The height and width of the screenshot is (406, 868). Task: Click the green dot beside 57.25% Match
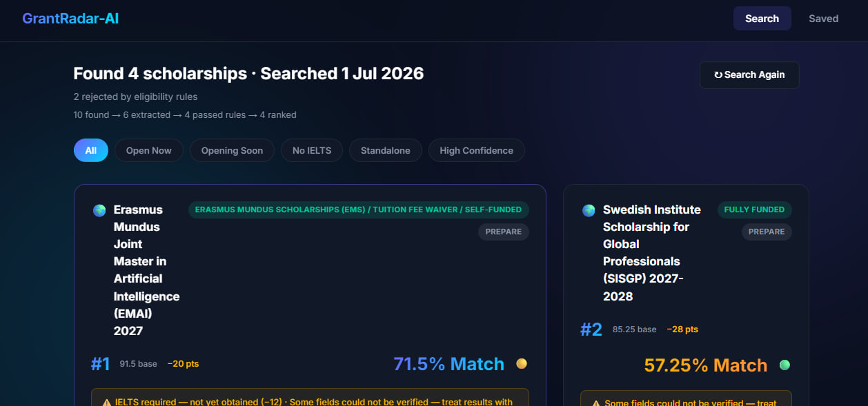click(x=785, y=365)
